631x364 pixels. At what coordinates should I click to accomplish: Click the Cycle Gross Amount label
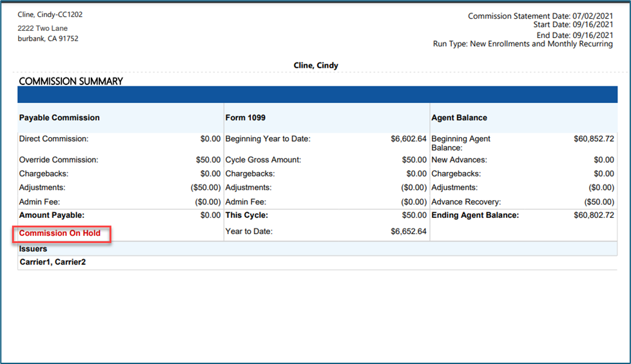coord(263,160)
